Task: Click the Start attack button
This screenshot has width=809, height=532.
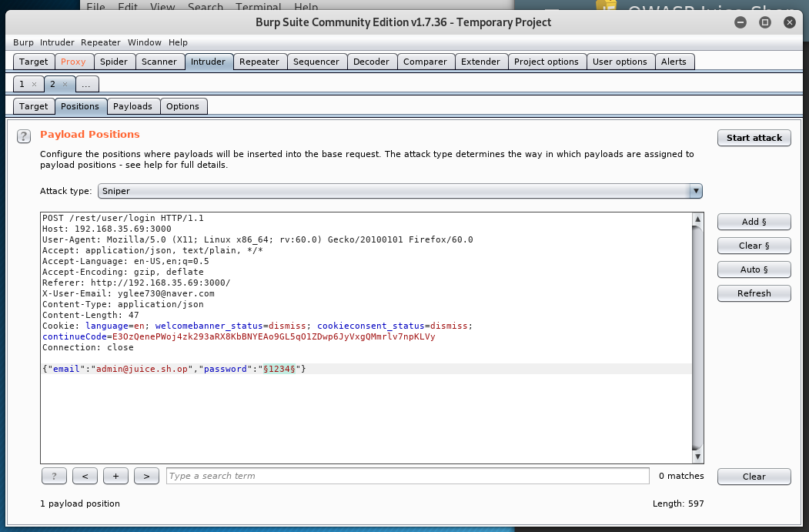Action: click(x=754, y=138)
